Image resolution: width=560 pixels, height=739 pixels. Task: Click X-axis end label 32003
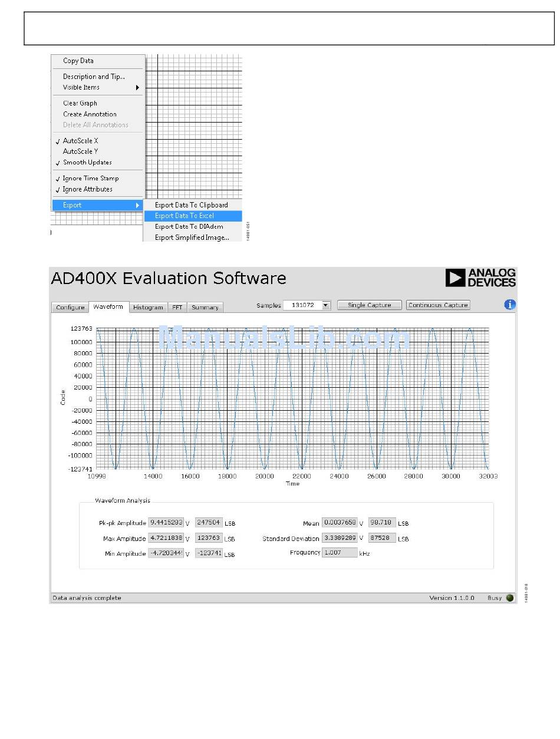tap(489, 476)
